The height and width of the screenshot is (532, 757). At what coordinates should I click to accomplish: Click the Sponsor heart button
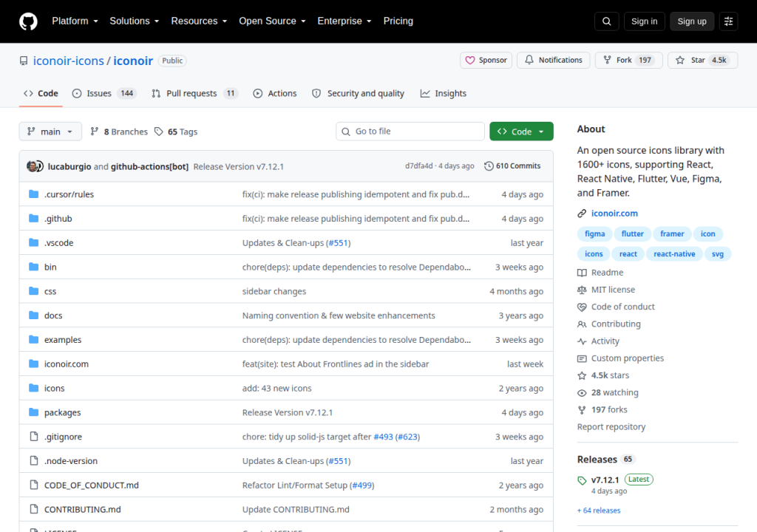coord(486,61)
